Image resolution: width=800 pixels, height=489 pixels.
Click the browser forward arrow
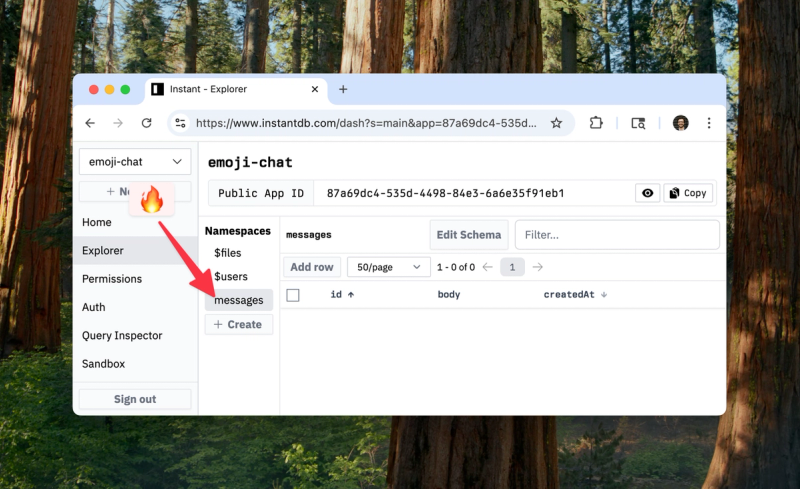(x=118, y=123)
